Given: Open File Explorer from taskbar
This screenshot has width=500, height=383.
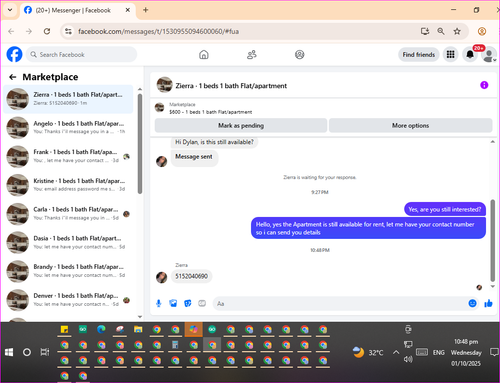Looking at the screenshot, I should [138, 330].
